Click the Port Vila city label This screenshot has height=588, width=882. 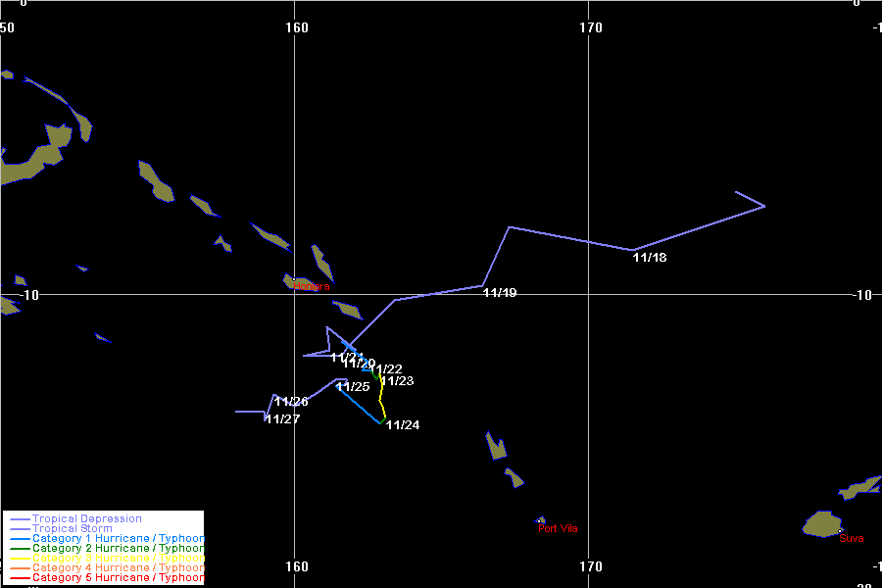pyautogui.click(x=558, y=529)
